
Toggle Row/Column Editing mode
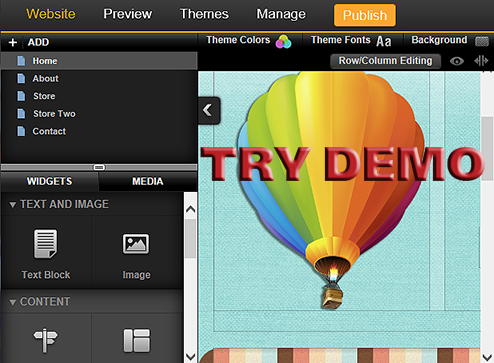(385, 61)
